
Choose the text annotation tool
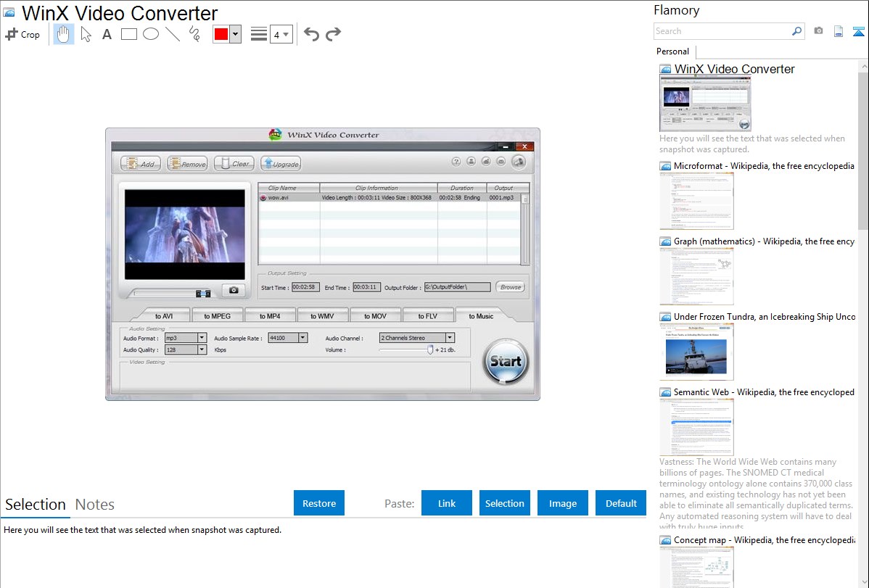click(x=107, y=34)
